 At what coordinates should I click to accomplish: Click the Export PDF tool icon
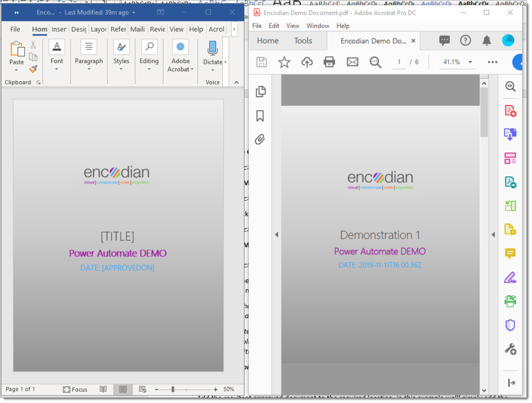click(x=510, y=135)
